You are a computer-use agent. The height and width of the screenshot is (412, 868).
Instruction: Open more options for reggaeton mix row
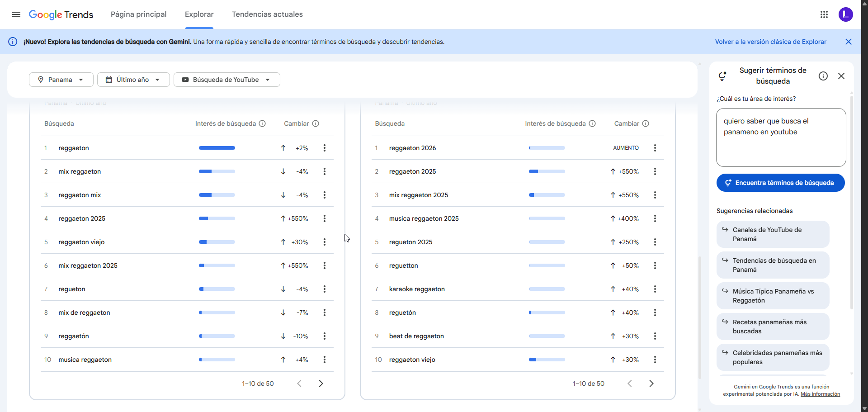click(x=325, y=195)
